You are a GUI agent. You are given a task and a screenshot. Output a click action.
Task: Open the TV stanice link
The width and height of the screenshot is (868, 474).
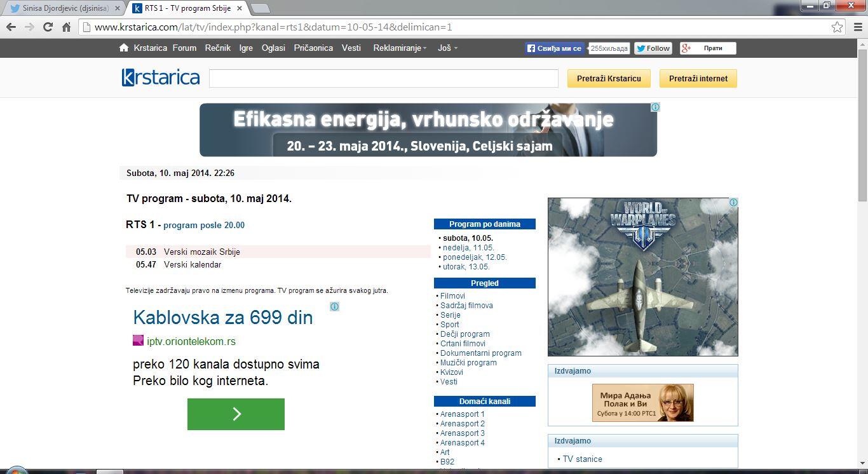tap(582, 459)
